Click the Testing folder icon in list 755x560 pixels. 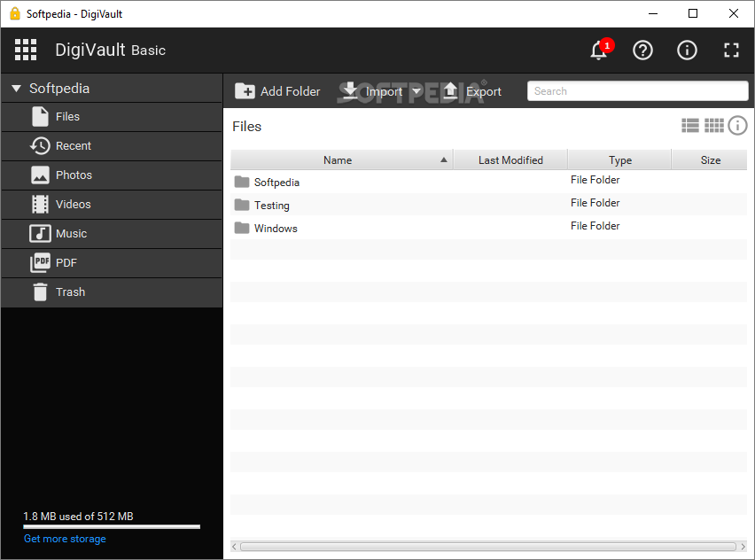(x=242, y=205)
